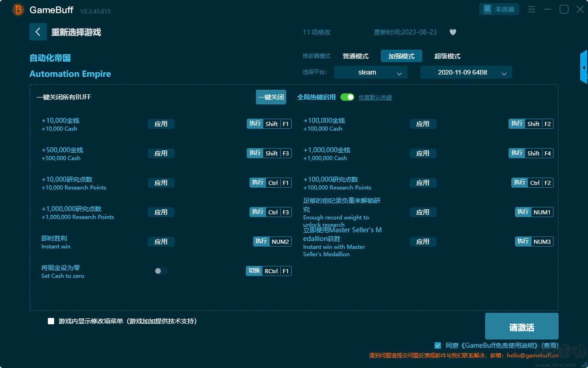588x368 pixels.
Task: Apply +100,000 Research Points cheat
Action: 423,183
